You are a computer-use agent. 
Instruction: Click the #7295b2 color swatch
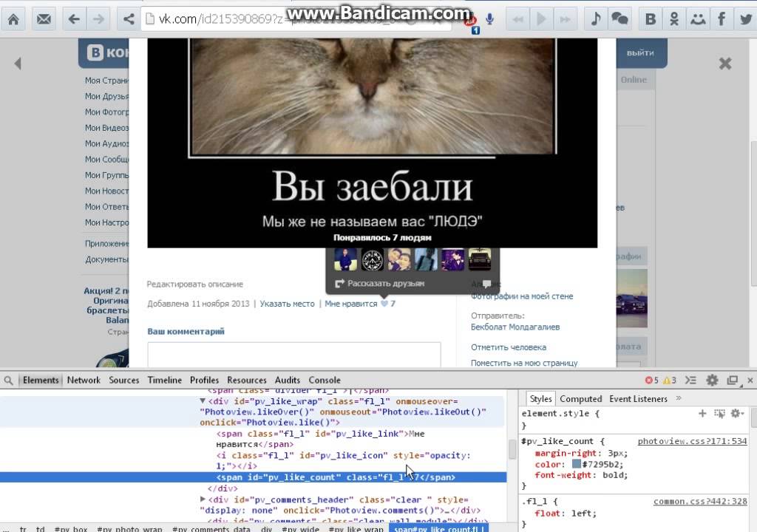[576, 464]
